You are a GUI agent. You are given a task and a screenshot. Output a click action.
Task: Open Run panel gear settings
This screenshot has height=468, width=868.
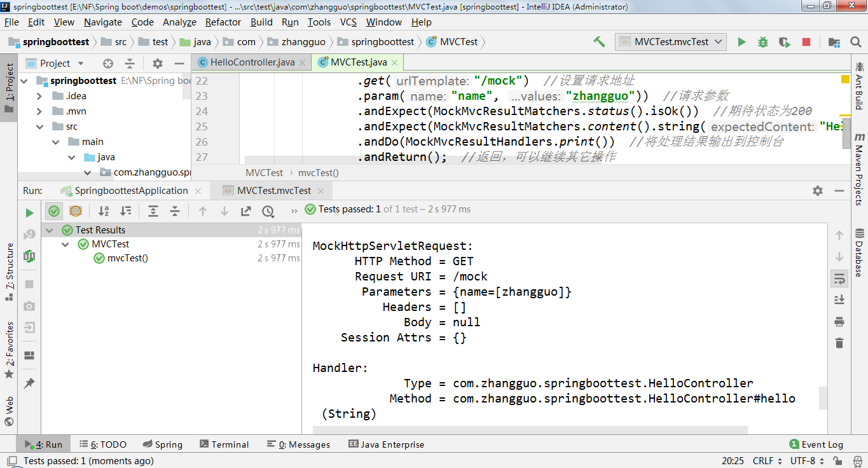(x=818, y=191)
